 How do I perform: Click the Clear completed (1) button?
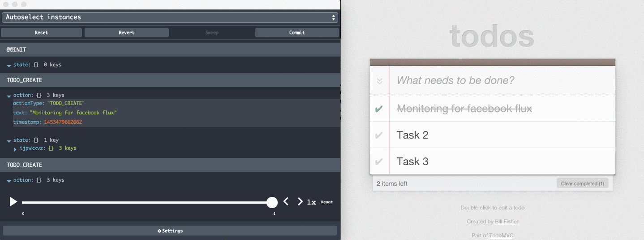click(x=582, y=183)
